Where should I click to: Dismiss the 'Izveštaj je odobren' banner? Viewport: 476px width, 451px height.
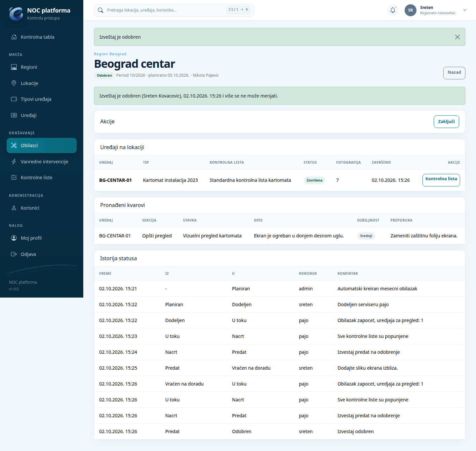coord(457,37)
